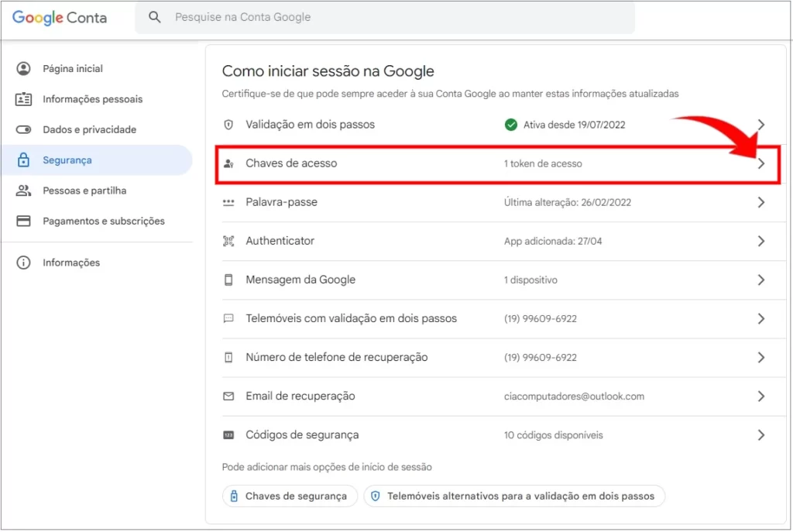
Task: Click App adicionada: 27/04 text
Action: point(553,242)
